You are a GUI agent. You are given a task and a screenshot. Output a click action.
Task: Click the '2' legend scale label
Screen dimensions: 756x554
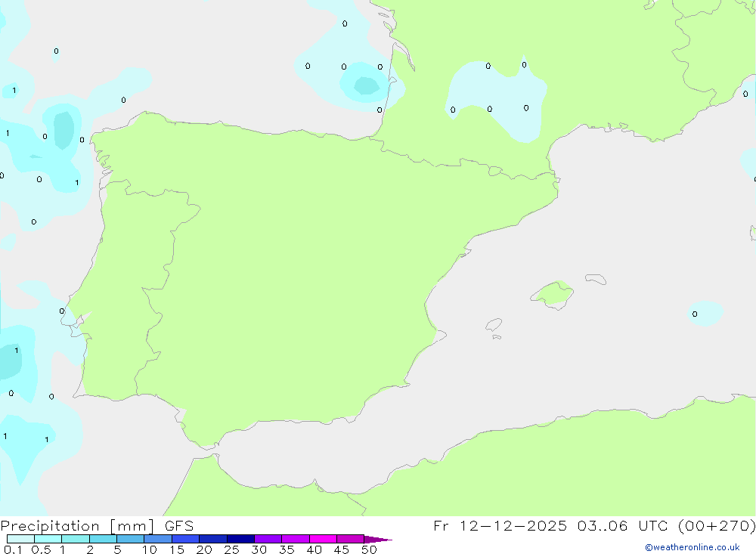[x=90, y=549]
